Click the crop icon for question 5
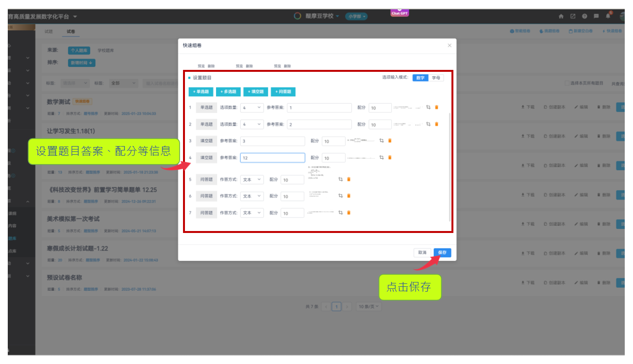 pyautogui.click(x=340, y=180)
